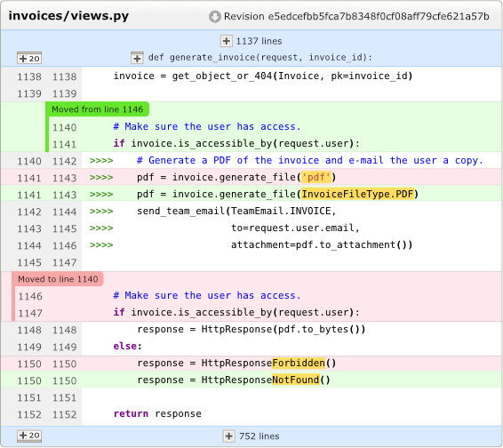Viewport: 503px width, 448px height.
Task: Click the indentation marker on line 1146
Action: [101, 245]
